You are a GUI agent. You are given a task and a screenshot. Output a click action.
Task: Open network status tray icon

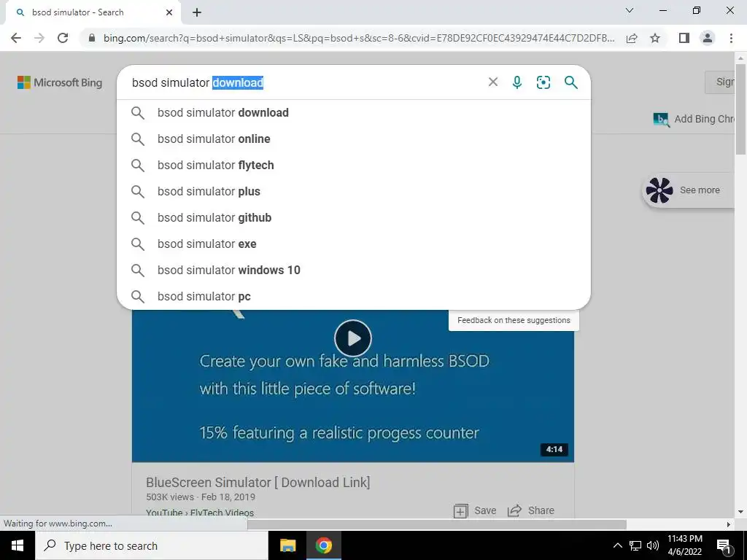(635, 545)
